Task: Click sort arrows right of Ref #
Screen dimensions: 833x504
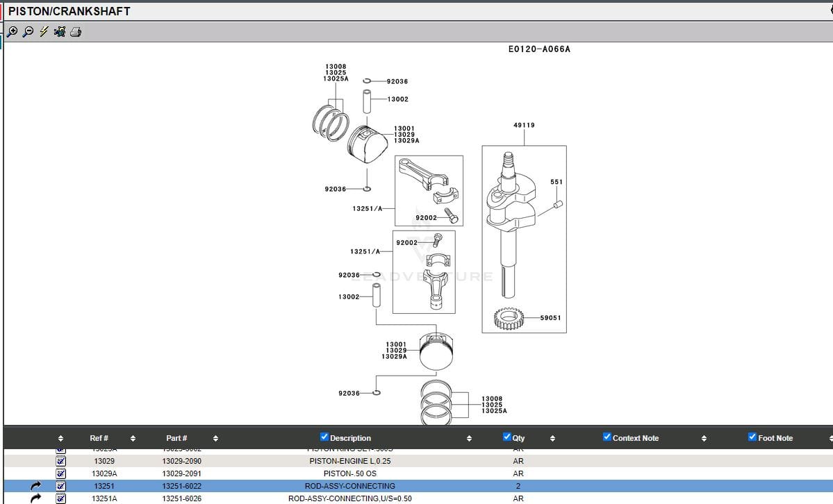Action: pyautogui.click(x=133, y=438)
